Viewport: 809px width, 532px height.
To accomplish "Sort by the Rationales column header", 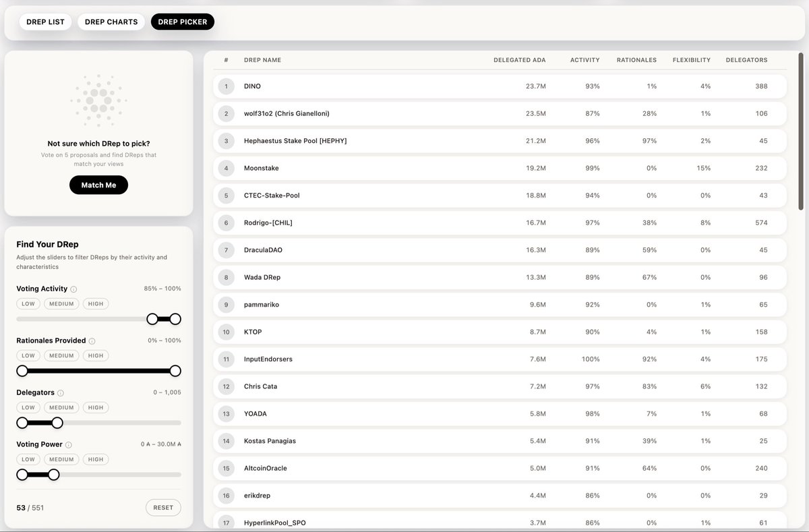I will pyautogui.click(x=636, y=60).
